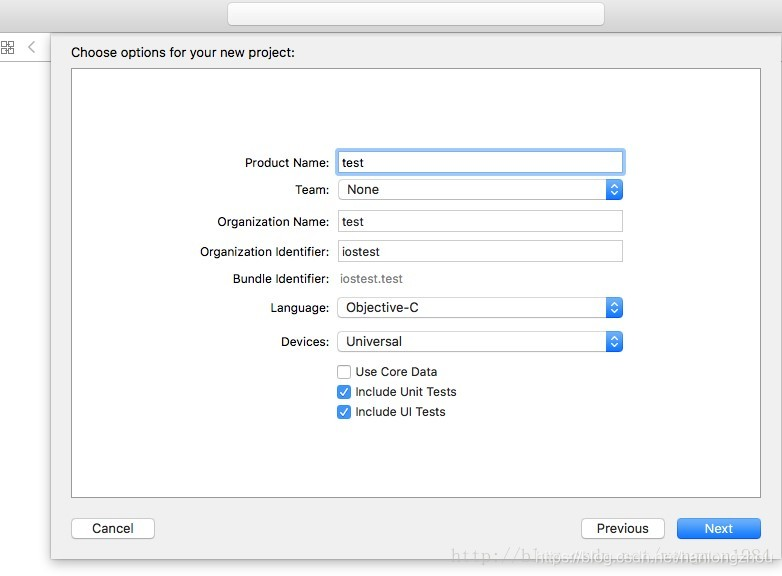The image size is (782, 576).
Task: Click the Product Name text field
Action: coord(480,163)
